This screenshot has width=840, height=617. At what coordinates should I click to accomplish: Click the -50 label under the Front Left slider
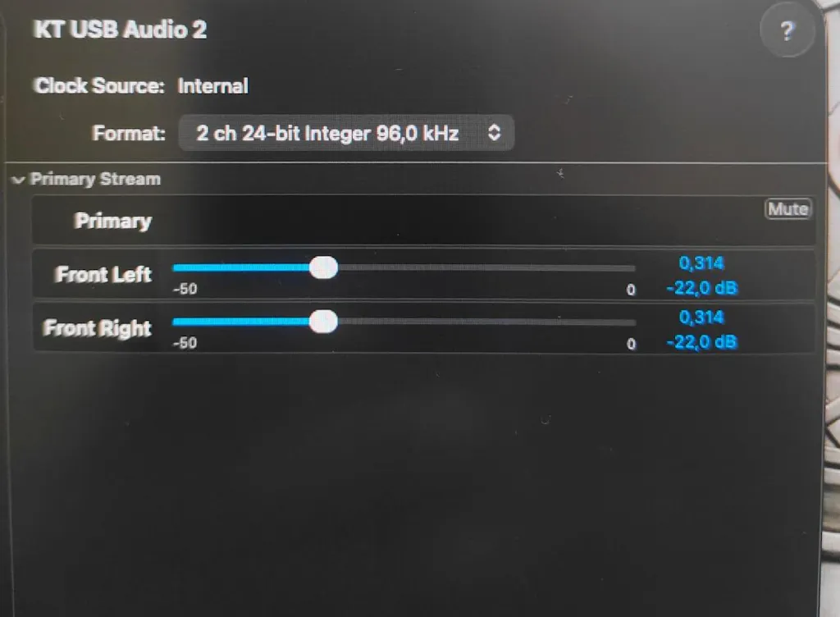pos(185,290)
